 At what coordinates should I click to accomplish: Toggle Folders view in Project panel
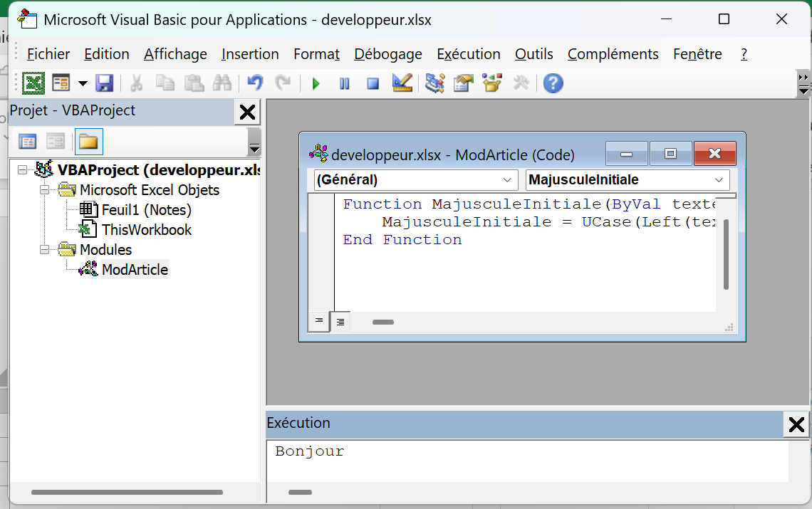click(88, 142)
